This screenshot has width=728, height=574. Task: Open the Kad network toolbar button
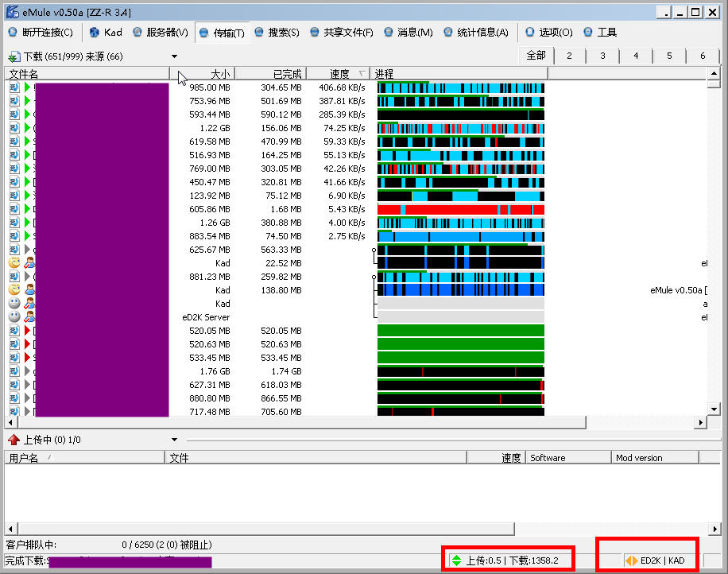coord(106,32)
